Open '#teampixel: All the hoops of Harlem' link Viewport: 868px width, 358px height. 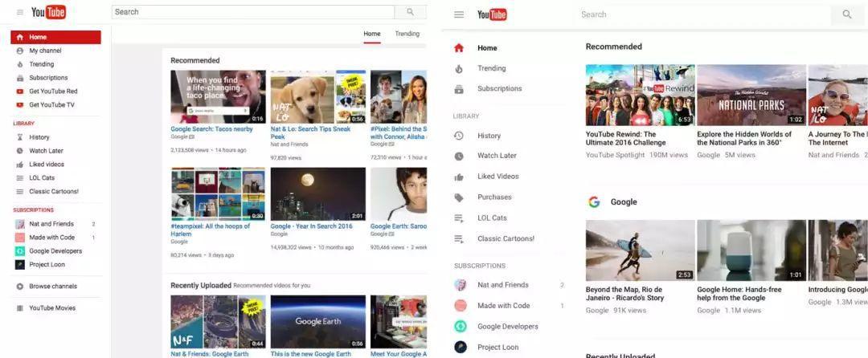click(x=211, y=230)
